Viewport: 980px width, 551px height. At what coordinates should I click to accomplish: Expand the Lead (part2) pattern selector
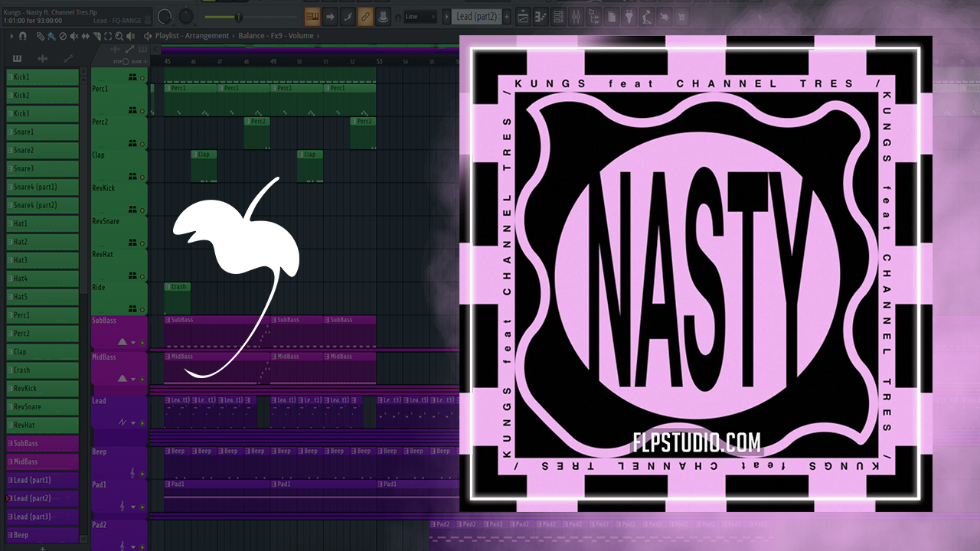[476, 16]
